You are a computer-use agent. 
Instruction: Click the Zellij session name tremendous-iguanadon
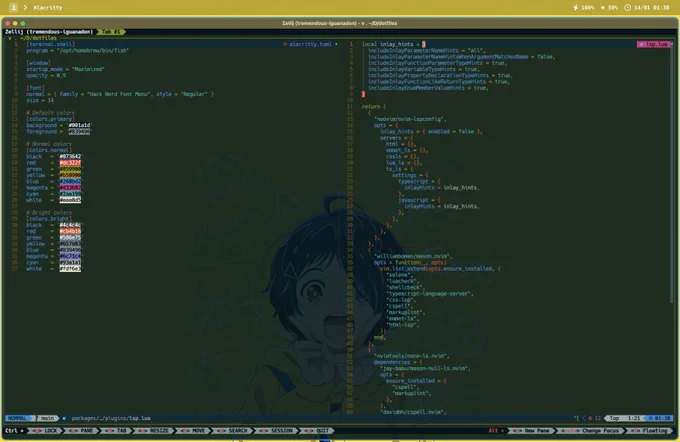pyautogui.click(x=60, y=32)
